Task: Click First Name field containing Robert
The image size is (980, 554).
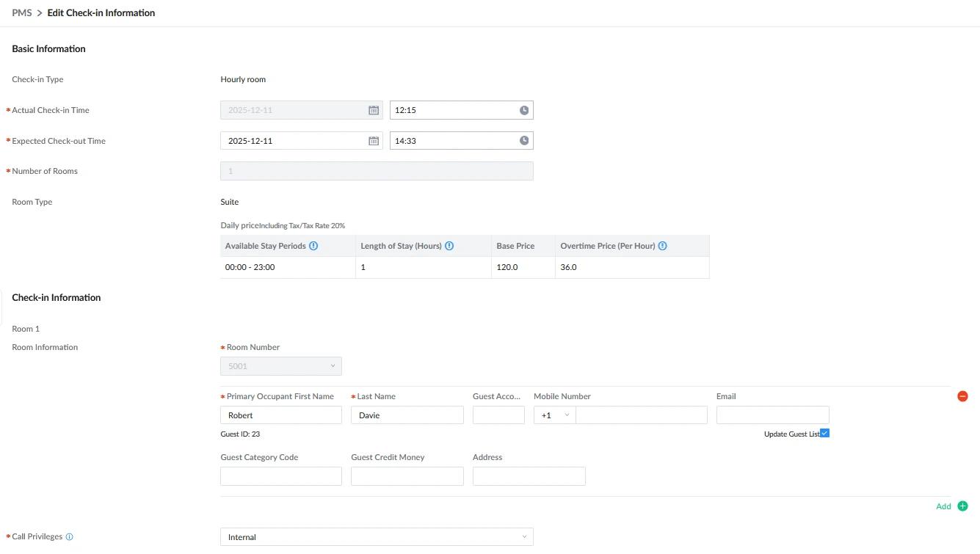Action: click(x=281, y=415)
